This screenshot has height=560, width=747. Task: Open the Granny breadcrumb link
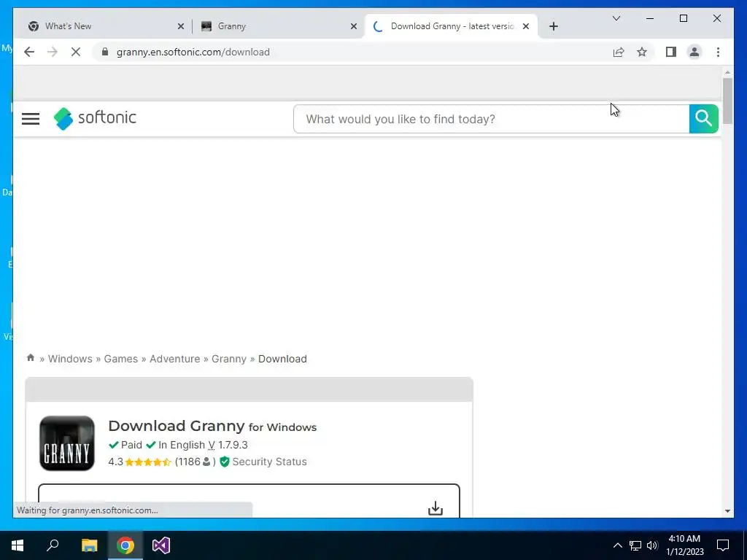pos(229,359)
